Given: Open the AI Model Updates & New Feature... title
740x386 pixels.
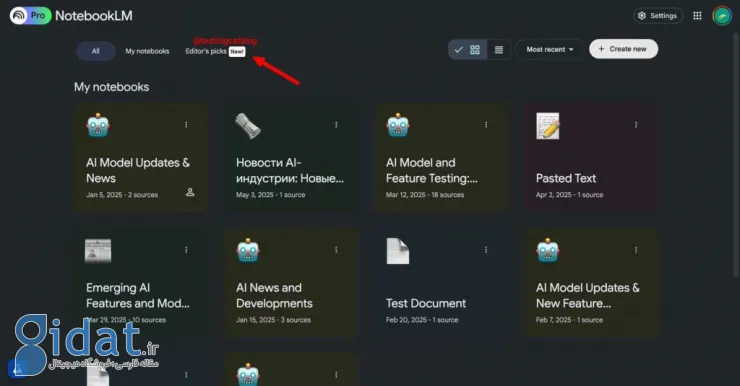Looking at the screenshot, I should (588, 295).
